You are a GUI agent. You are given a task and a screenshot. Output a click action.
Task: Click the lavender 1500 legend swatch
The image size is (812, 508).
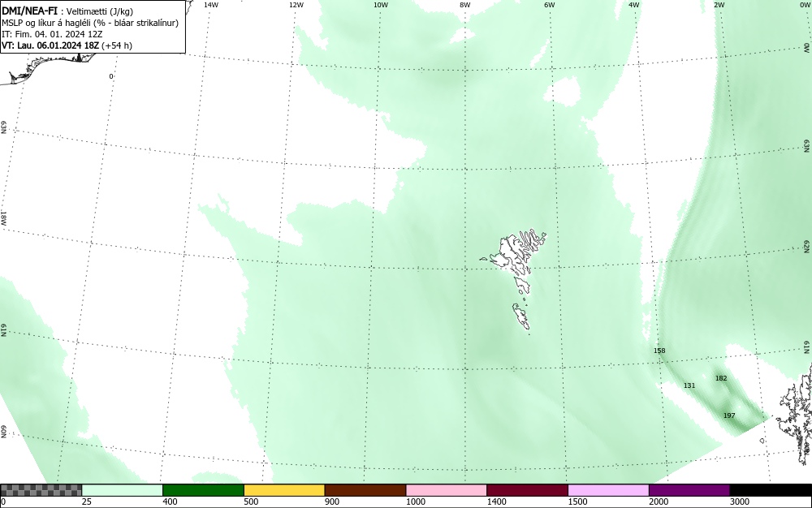(x=608, y=490)
